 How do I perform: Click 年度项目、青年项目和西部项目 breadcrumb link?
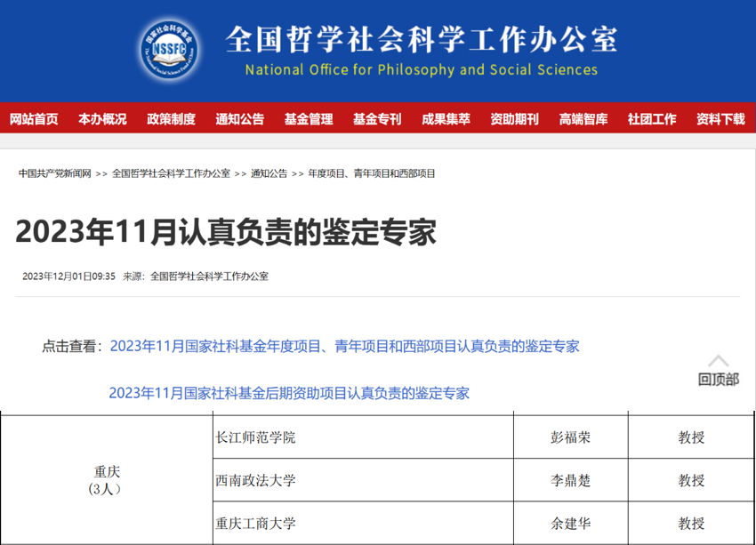[x=372, y=173]
